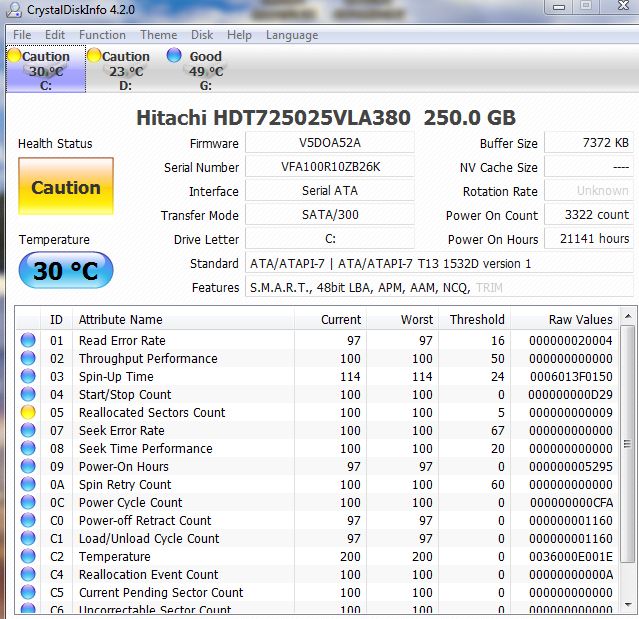Click the scrollbar up arrow in attribute list

point(628,316)
